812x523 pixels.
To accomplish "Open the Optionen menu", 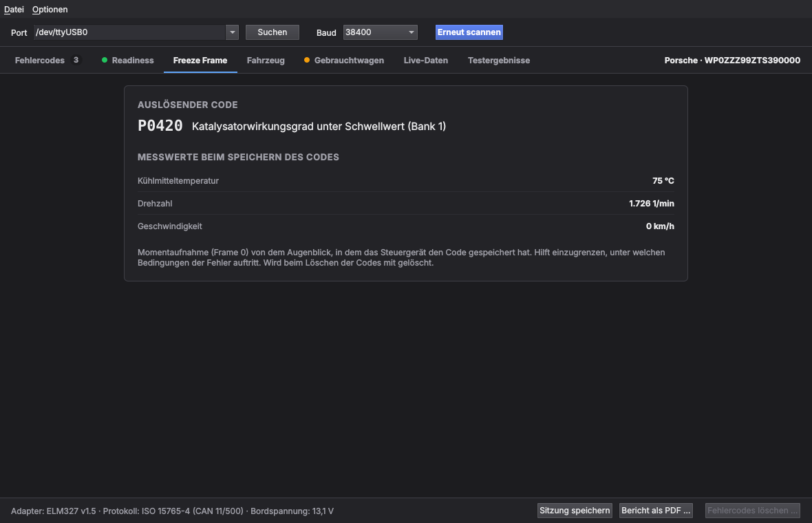I will (50, 10).
